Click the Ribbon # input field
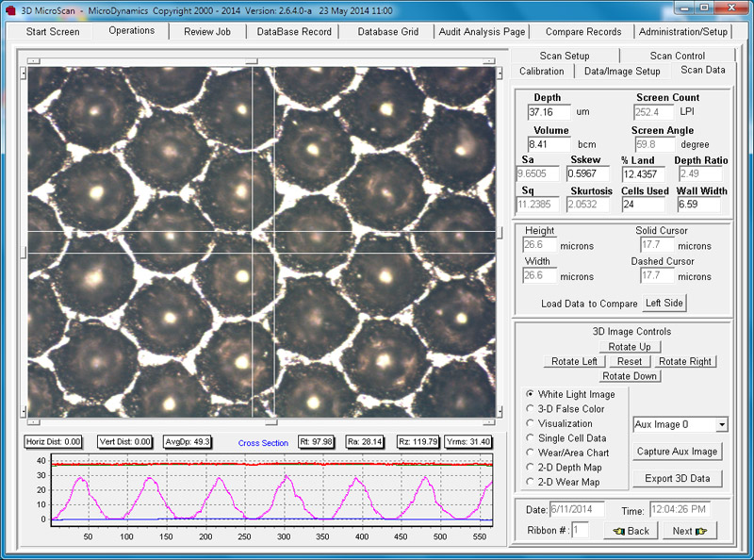Screen dimensions: 754x560 tap(581, 531)
